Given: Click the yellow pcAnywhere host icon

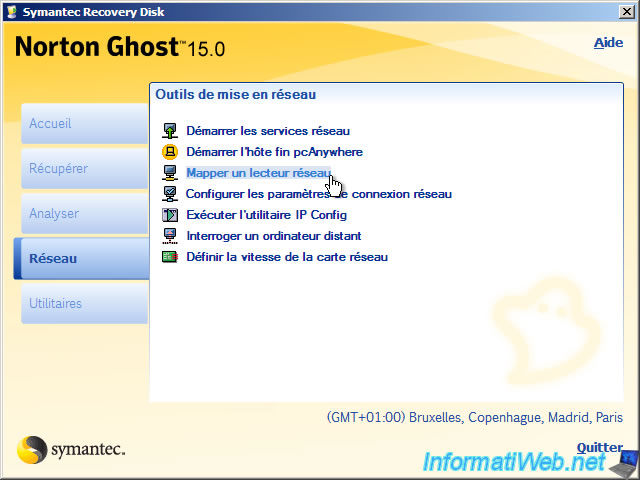Looking at the screenshot, I should (x=170, y=152).
